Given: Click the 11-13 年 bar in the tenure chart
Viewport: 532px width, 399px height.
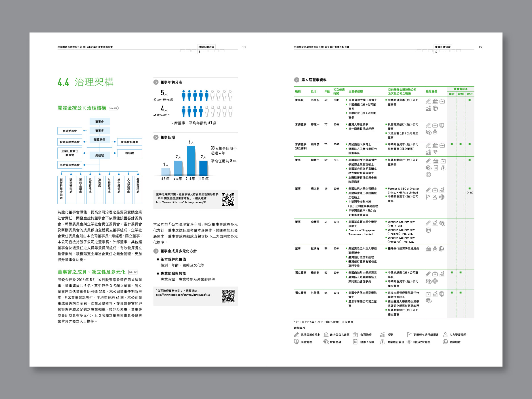Looking at the screenshot, I should (203, 168).
